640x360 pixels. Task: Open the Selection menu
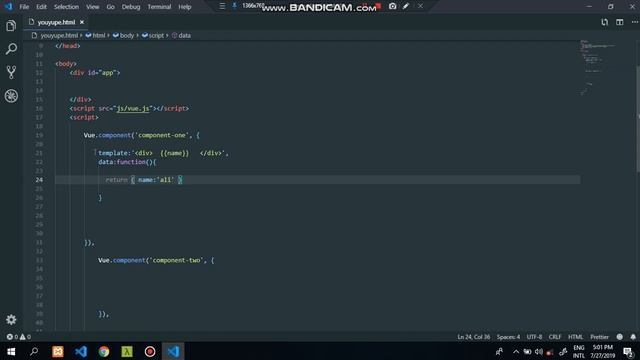[x=66, y=7]
